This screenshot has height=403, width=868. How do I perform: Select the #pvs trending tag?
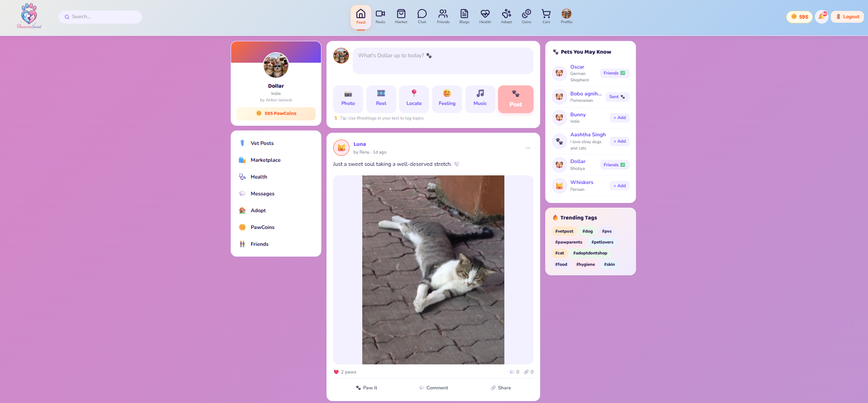point(607,231)
